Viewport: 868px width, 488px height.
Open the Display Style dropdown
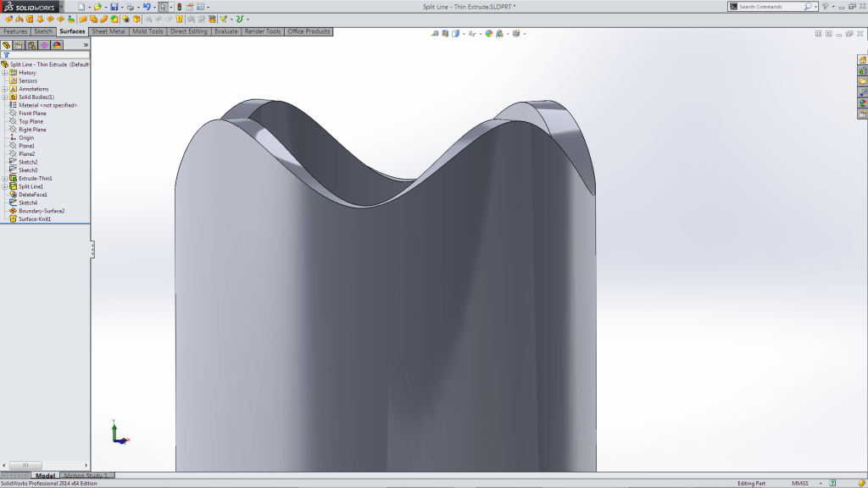click(x=480, y=34)
